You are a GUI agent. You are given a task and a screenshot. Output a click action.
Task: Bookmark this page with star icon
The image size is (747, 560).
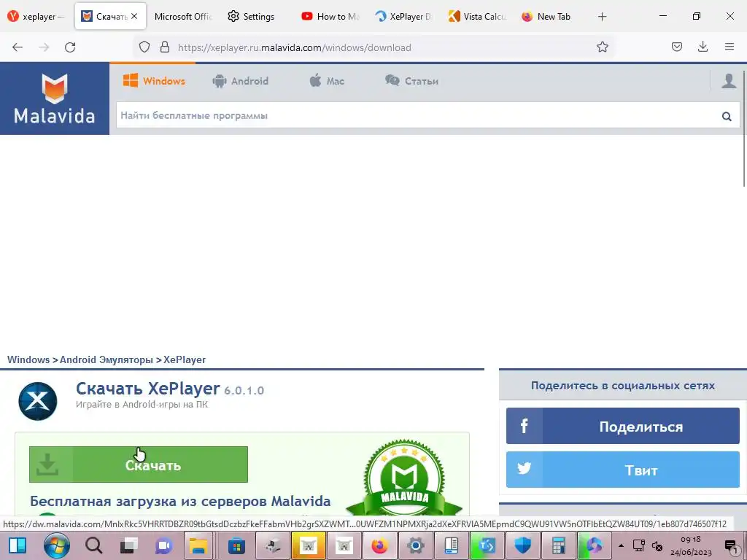coord(602,47)
